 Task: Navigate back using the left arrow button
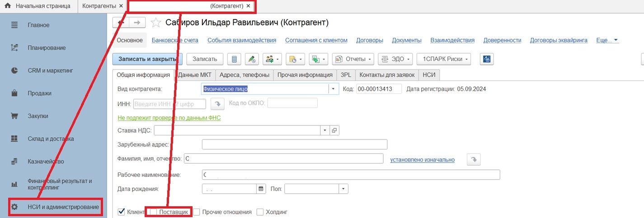coord(121,23)
